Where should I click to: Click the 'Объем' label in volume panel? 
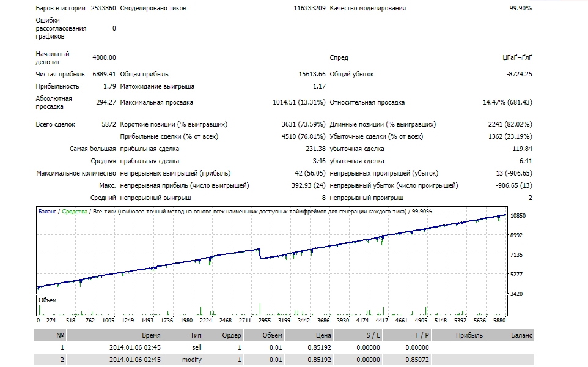coord(47,300)
